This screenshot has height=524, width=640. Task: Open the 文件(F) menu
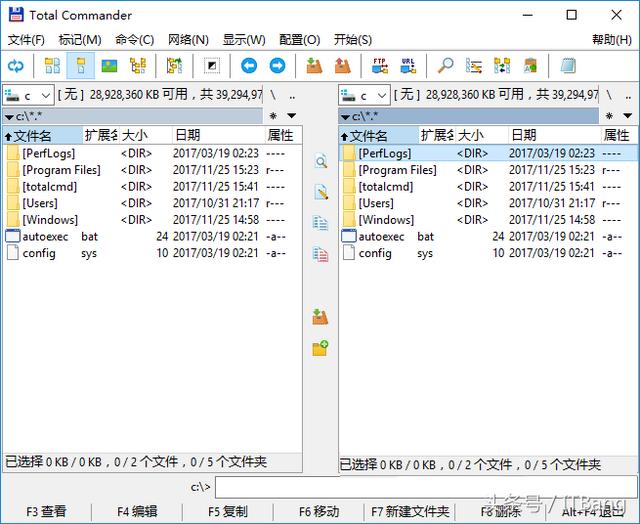26,40
